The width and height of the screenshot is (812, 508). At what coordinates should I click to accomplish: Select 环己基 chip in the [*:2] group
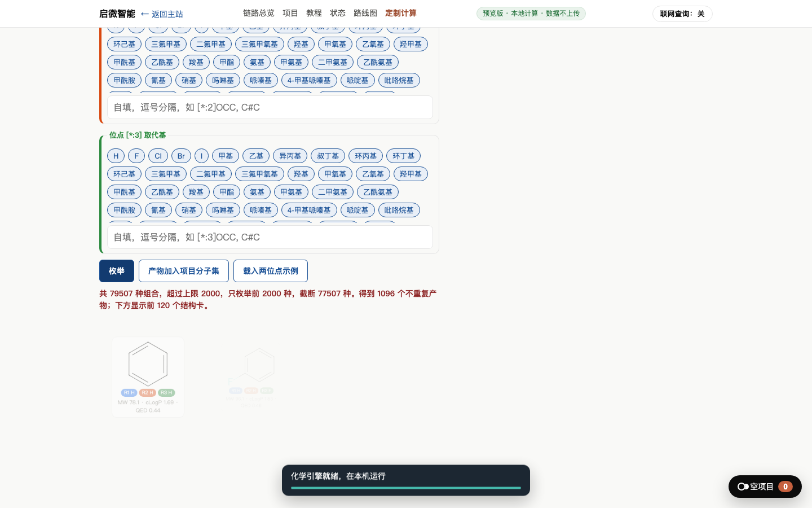click(125, 44)
